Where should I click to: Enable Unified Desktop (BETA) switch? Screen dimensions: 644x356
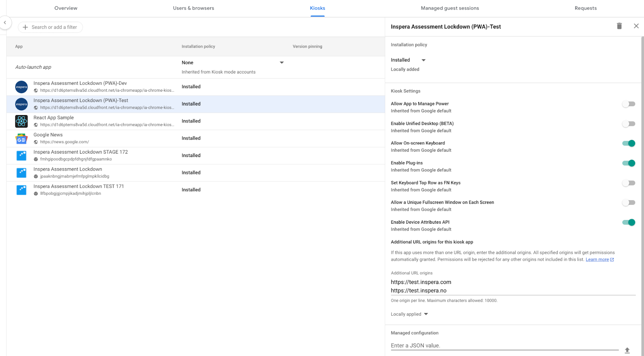pyautogui.click(x=629, y=124)
